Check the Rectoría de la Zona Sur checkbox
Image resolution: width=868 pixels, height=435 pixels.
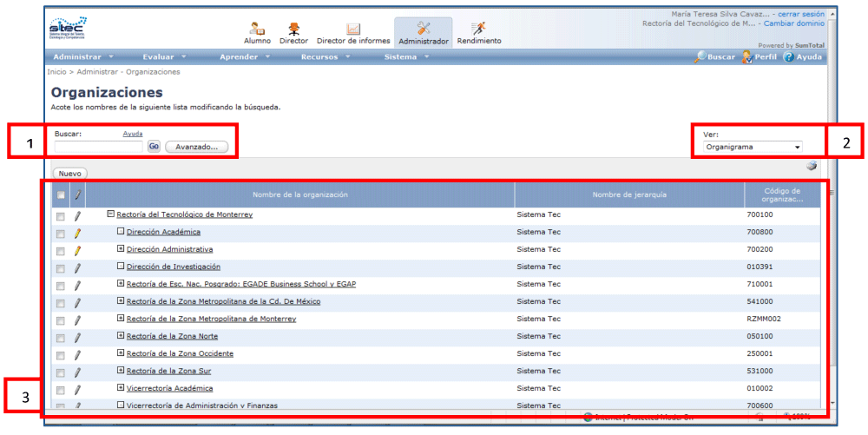click(x=61, y=373)
